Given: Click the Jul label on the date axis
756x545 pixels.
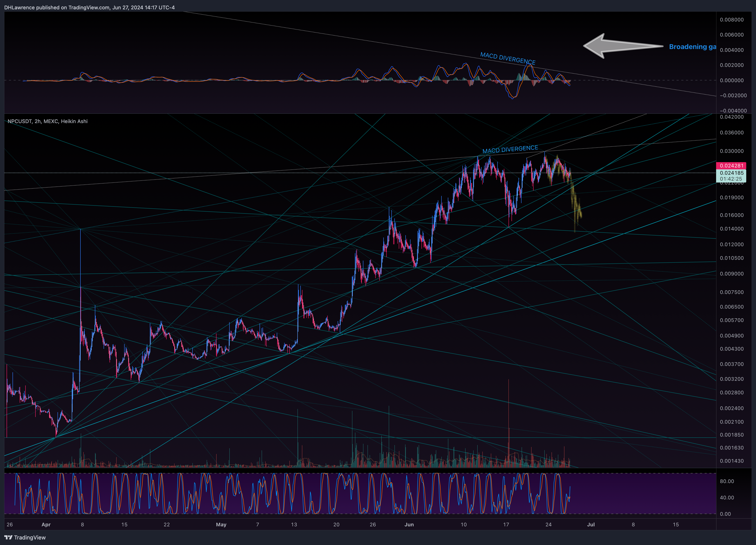Looking at the screenshot, I should pos(591,525).
